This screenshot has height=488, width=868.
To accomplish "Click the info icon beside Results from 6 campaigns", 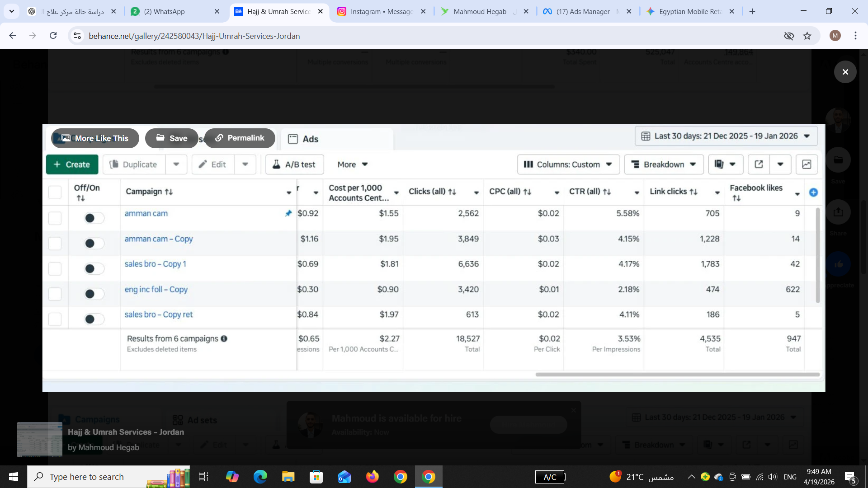I will [224, 338].
